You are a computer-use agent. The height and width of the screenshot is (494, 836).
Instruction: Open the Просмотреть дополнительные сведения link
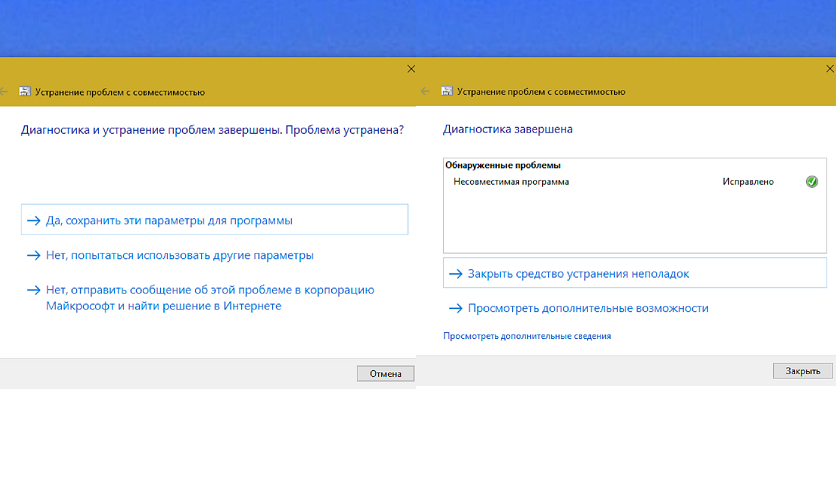tap(527, 336)
